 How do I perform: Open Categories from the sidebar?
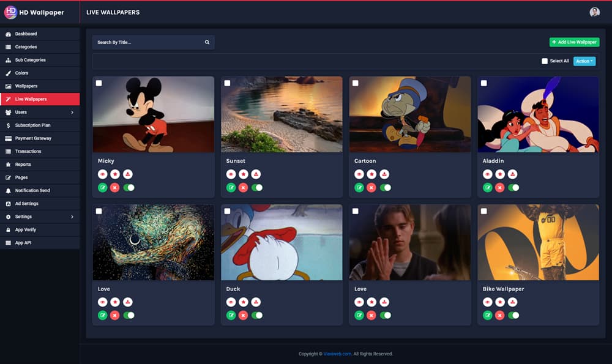[40, 47]
